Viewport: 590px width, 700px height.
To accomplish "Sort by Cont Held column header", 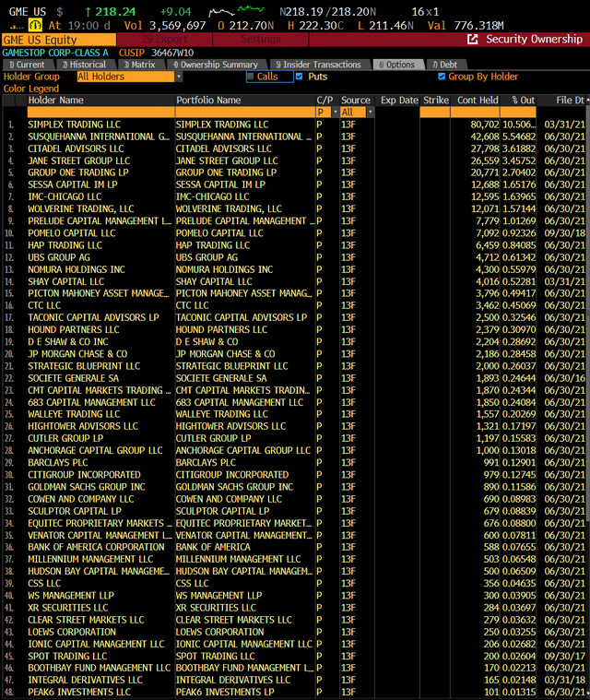I will pos(478,100).
